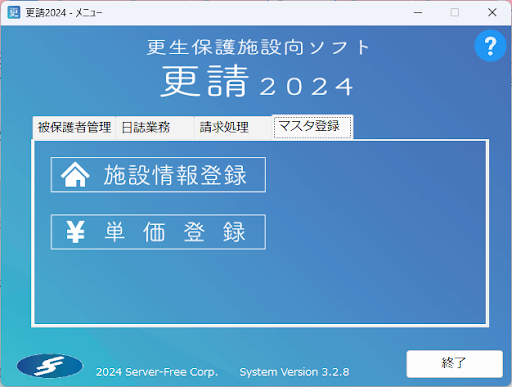Click the Server-Free Corp logo
This screenshot has width=512, height=387.
(x=50, y=366)
